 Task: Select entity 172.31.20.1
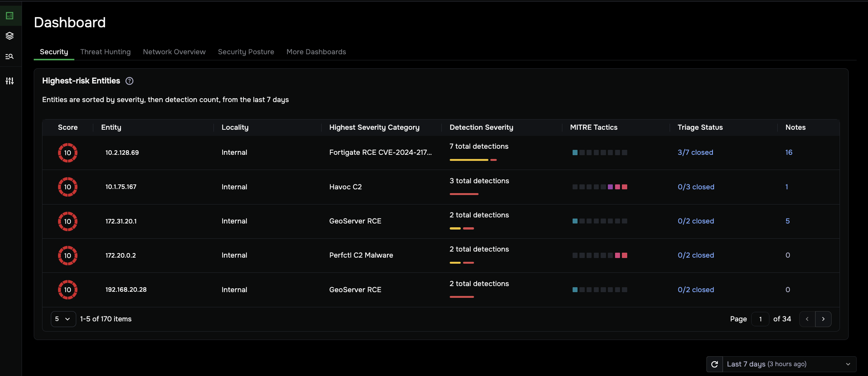[x=121, y=221]
